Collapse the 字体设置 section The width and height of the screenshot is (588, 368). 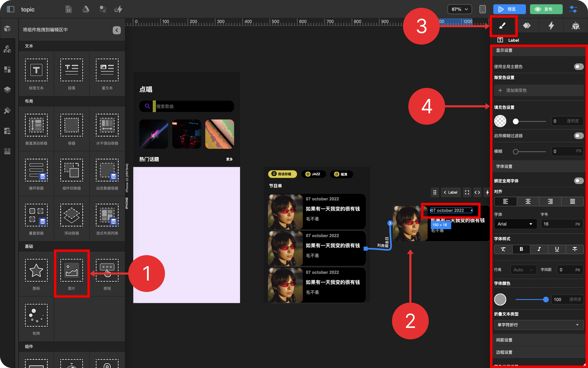click(x=539, y=166)
